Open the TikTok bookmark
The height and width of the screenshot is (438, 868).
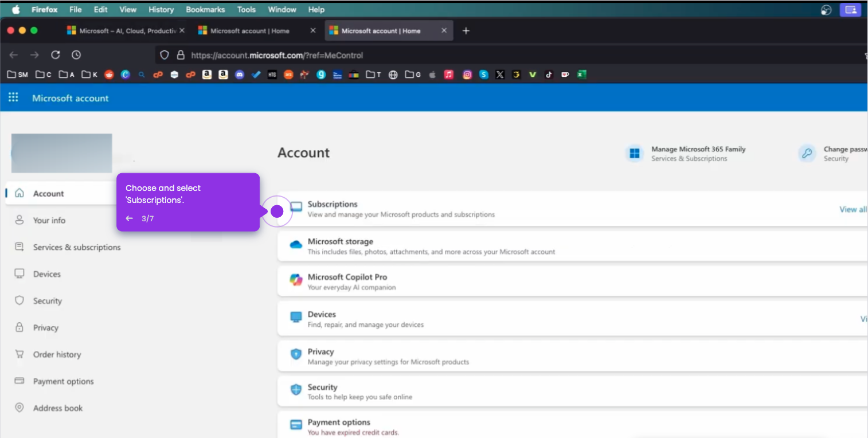pyautogui.click(x=549, y=75)
